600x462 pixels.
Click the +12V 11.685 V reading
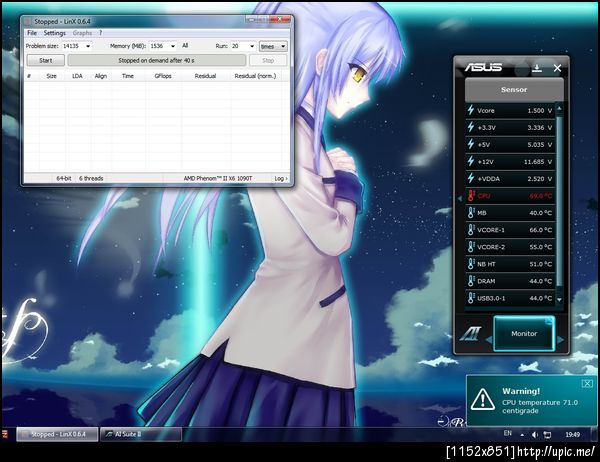538,162
